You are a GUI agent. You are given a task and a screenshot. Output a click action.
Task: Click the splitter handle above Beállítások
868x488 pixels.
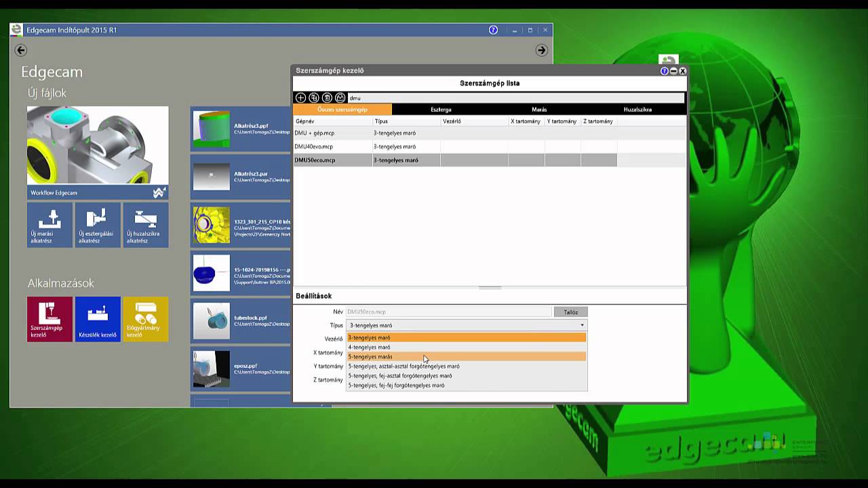[x=490, y=287]
